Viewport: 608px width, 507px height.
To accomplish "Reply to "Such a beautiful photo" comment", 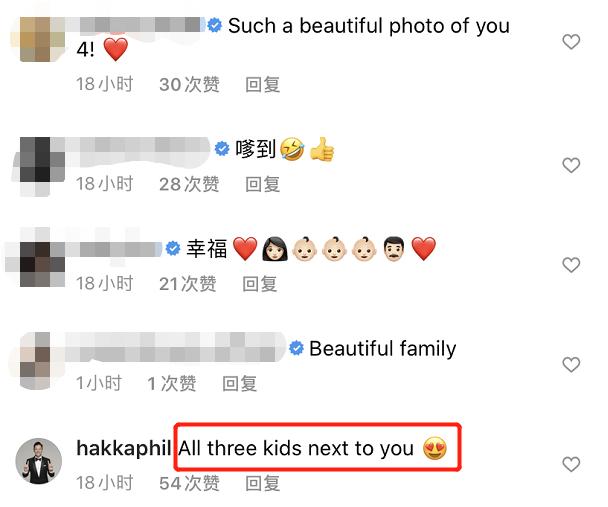I will tap(263, 84).
